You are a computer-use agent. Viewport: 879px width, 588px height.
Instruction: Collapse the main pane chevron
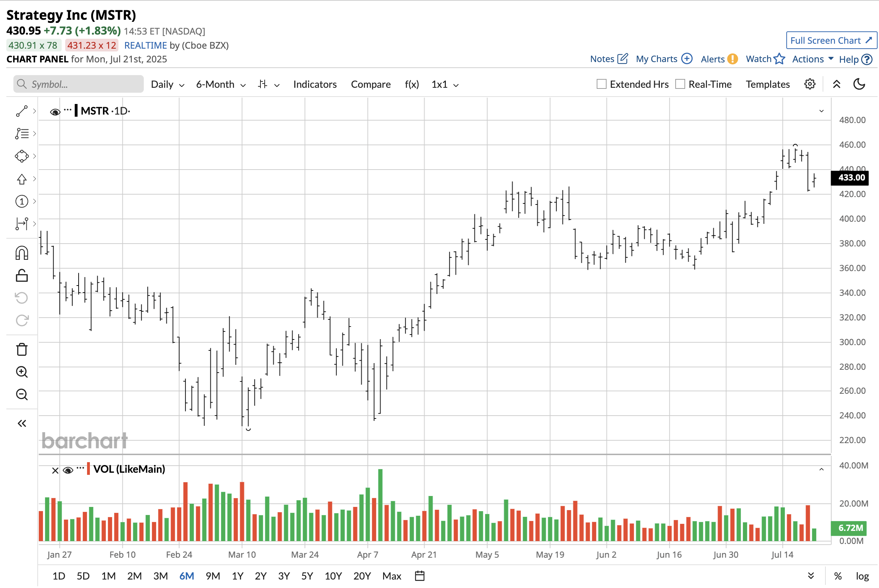(x=821, y=111)
